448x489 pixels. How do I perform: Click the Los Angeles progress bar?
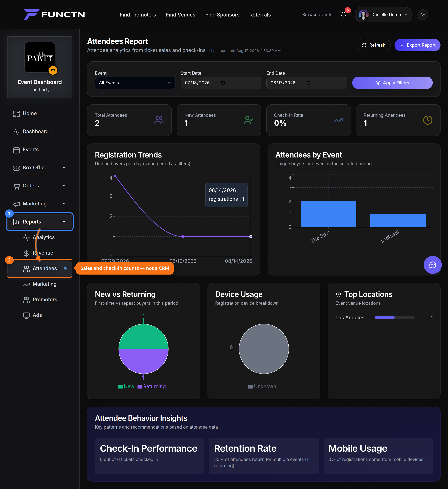pos(394,317)
